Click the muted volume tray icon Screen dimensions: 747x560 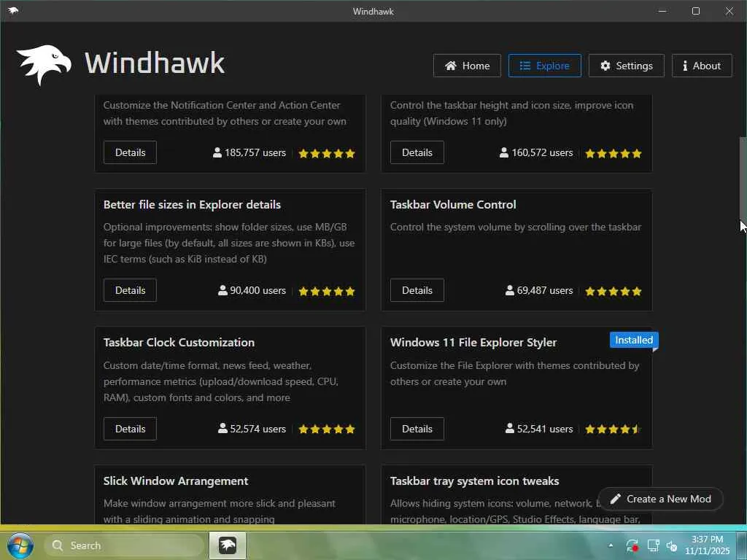point(672,545)
